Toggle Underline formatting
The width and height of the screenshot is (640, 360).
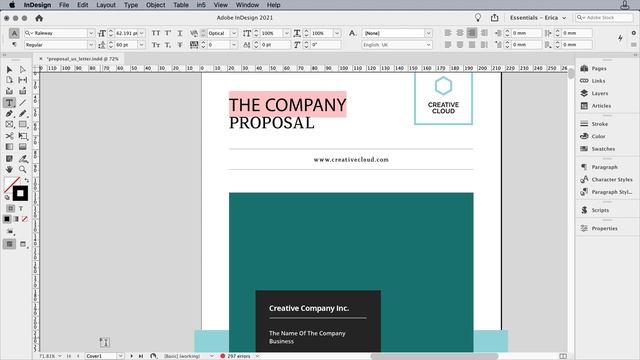click(180, 33)
